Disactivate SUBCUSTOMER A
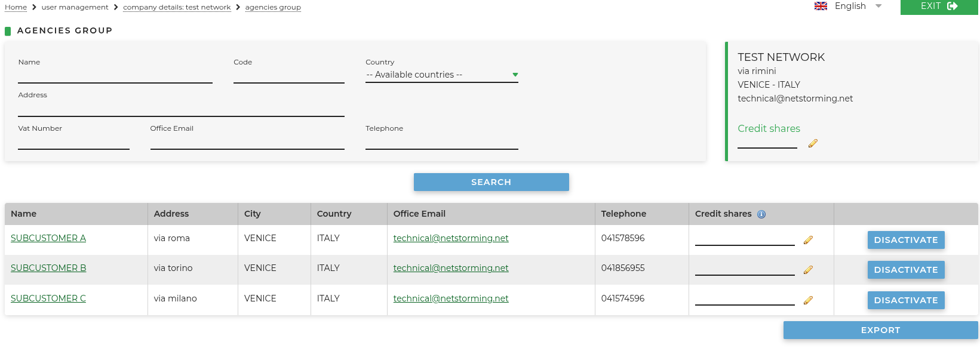Viewport: 980px width, 348px height. point(906,240)
